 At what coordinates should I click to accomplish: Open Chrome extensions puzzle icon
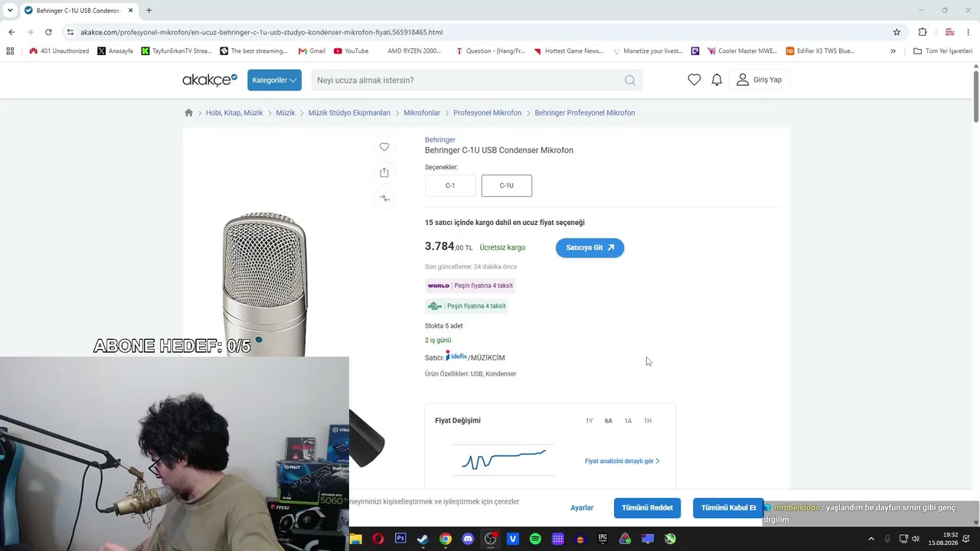click(923, 32)
